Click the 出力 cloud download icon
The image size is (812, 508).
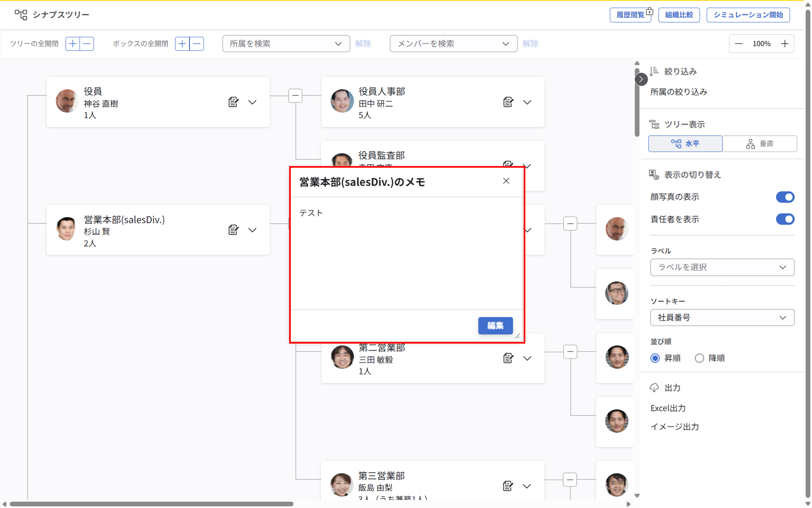point(654,388)
